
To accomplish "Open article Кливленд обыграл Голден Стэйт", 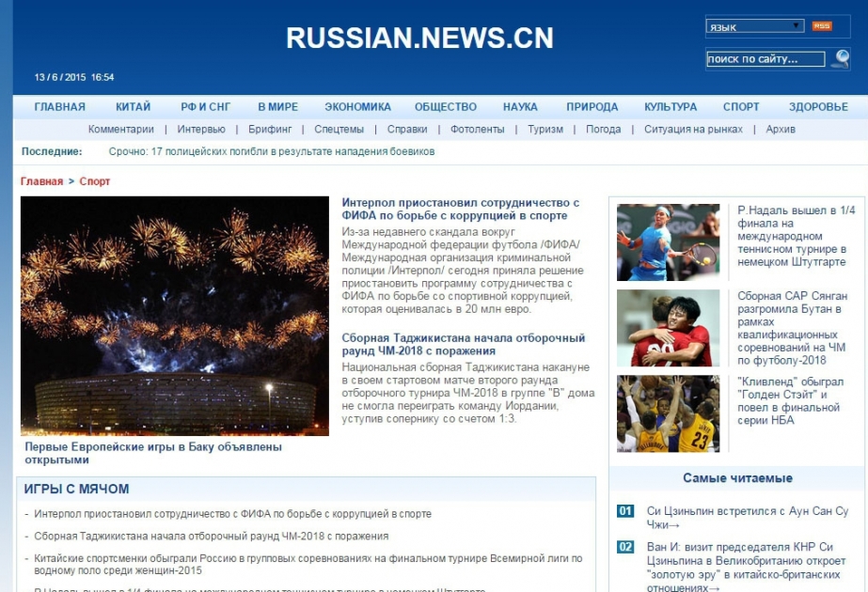I will point(791,401).
